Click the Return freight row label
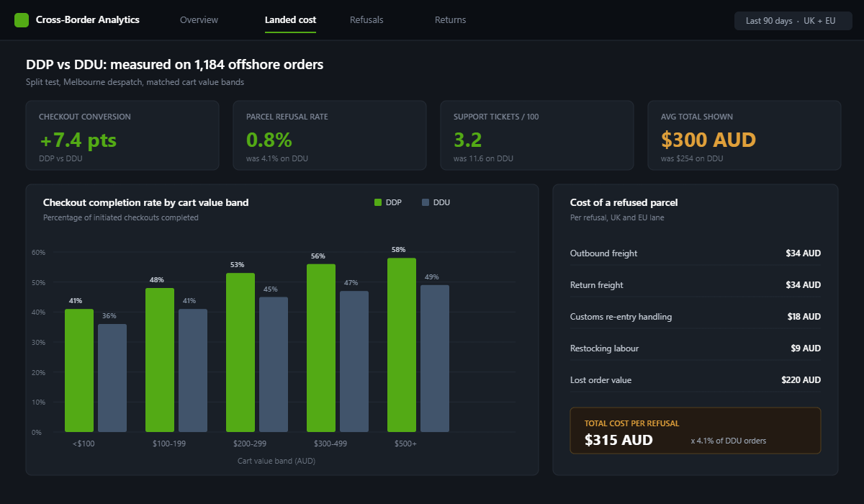Viewport: 864px width, 504px height. pos(596,285)
